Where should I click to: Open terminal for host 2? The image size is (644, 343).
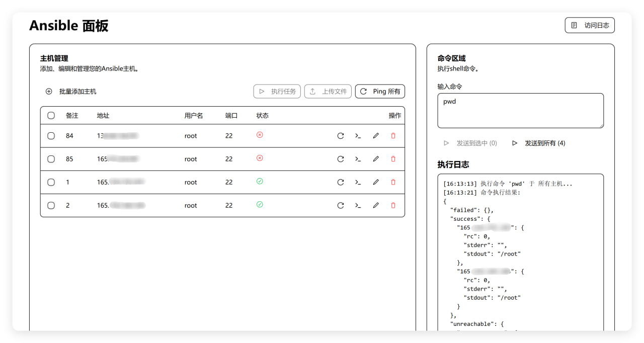(358, 205)
